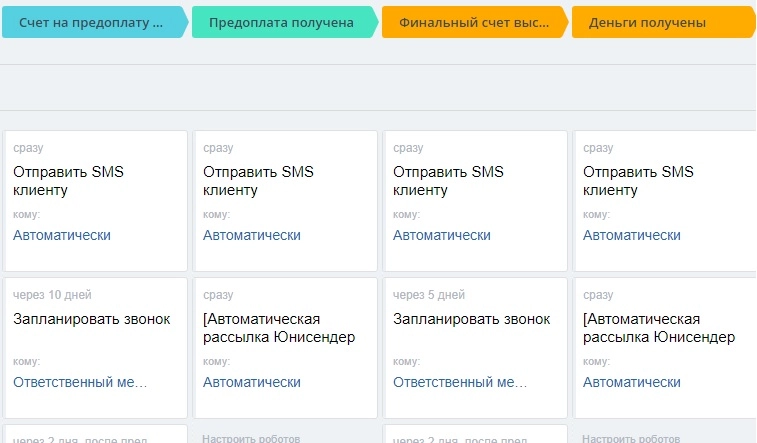The image size is (757, 443).
Task: Open "Запланировать звонок" robot with 5-day delay
Action: pyautogui.click(x=472, y=319)
